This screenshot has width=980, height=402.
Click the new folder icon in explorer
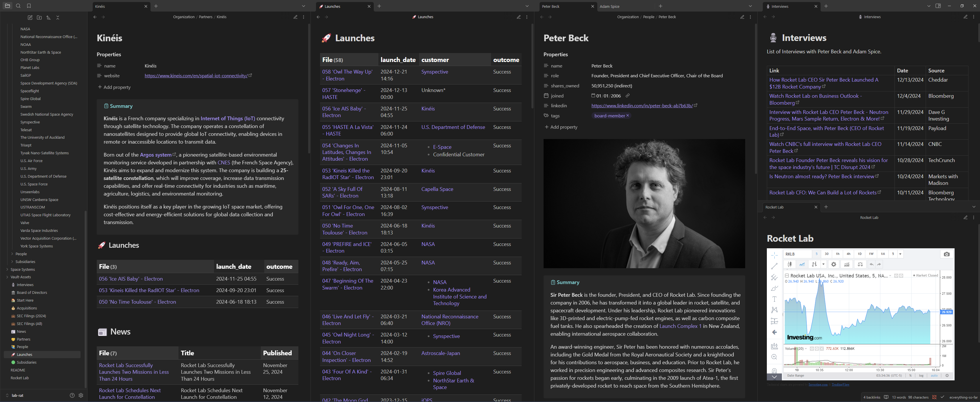pyautogui.click(x=39, y=18)
